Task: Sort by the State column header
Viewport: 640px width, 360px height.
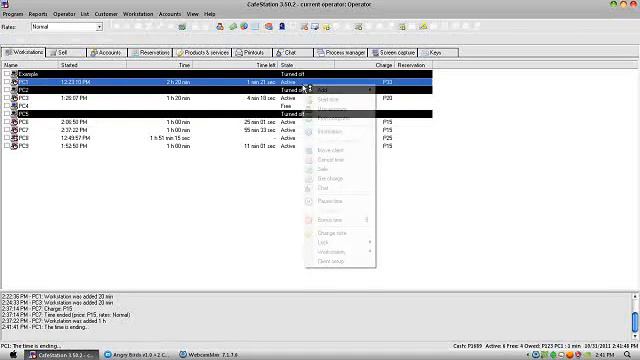Action: point(306,65)
